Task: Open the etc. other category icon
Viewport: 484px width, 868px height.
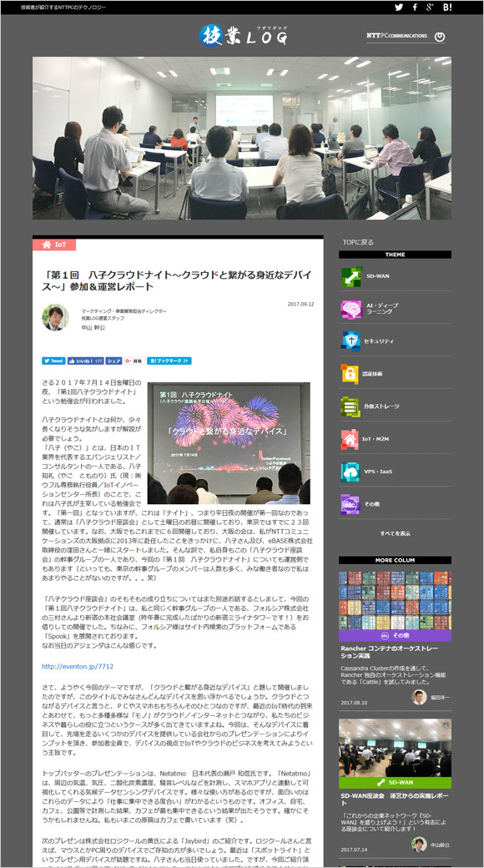Action: [x=351, y=504]
